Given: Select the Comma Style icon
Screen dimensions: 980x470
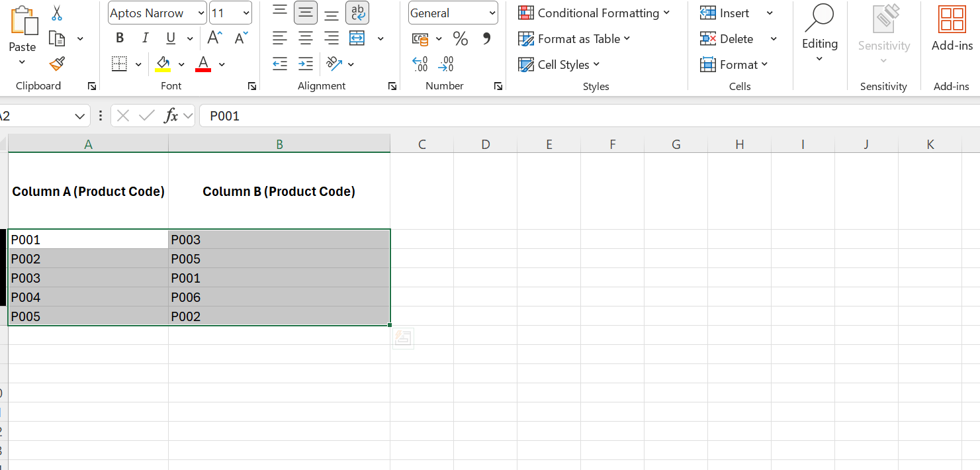Looking at the screenshot, I should pos(488,38).
